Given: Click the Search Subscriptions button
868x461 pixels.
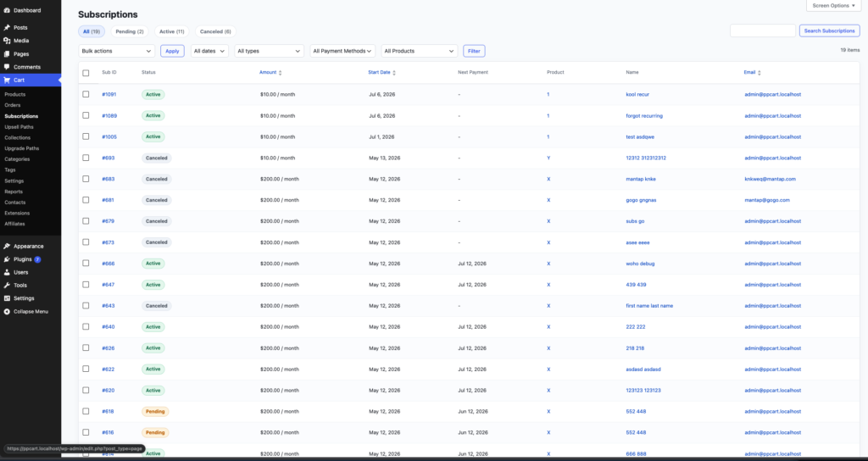Looking at the screenshot, I should click(x=829, y=31).
